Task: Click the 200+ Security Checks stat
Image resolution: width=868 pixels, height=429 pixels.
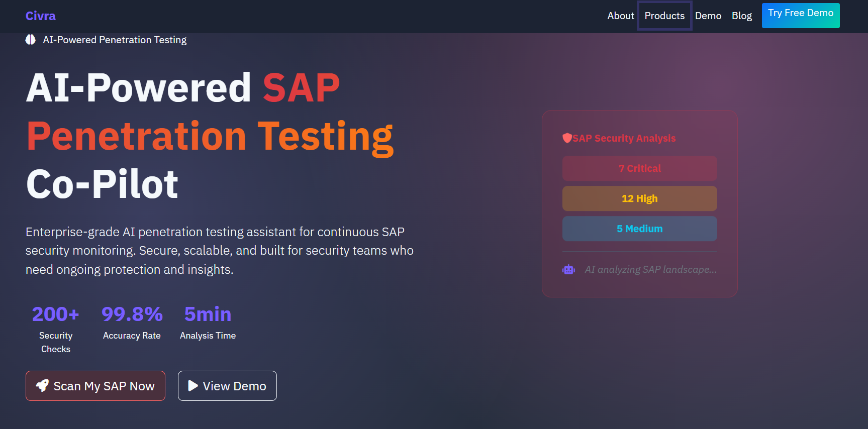Action: pyautogui.click(x=56, y=329)
